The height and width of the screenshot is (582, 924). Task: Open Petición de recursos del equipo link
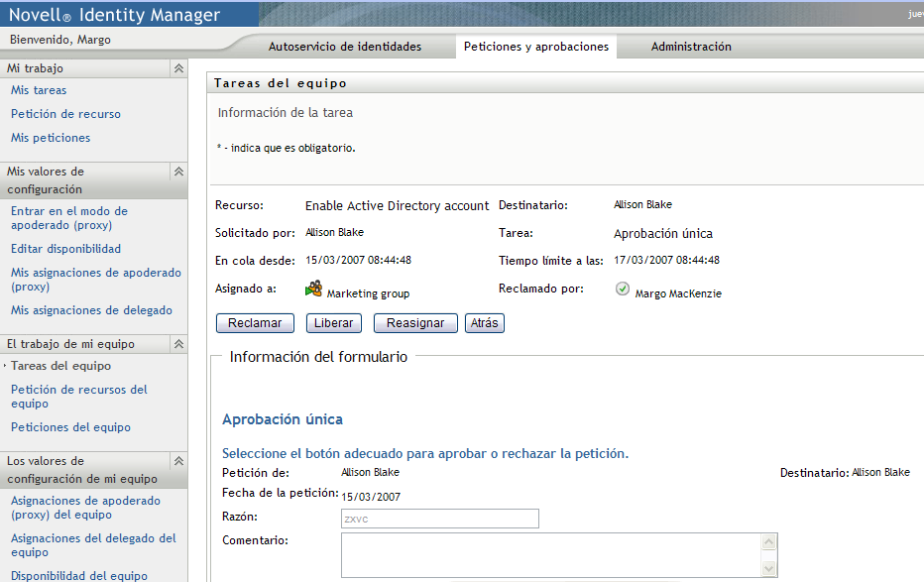pyautogui.click(x=79, y=397)
